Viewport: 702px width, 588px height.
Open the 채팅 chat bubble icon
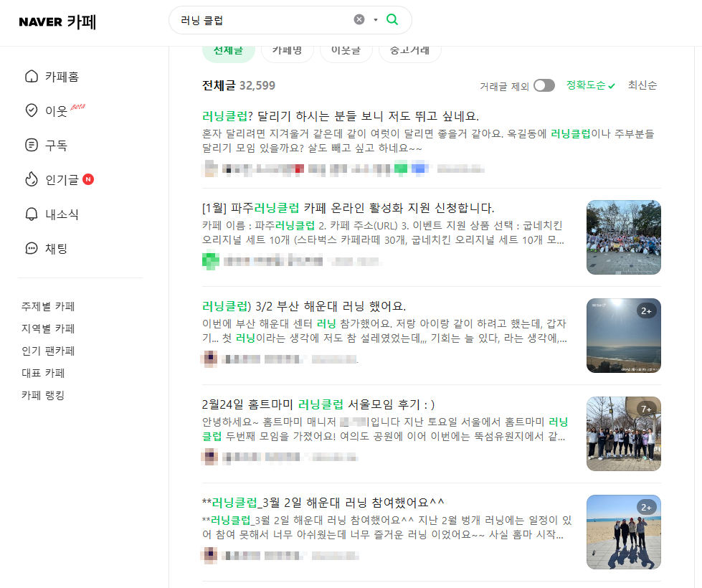point(32,248)
